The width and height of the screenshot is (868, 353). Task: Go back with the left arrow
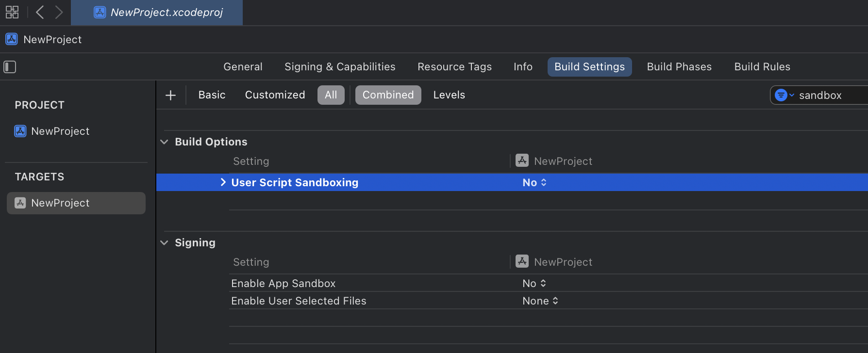[40, 12]
